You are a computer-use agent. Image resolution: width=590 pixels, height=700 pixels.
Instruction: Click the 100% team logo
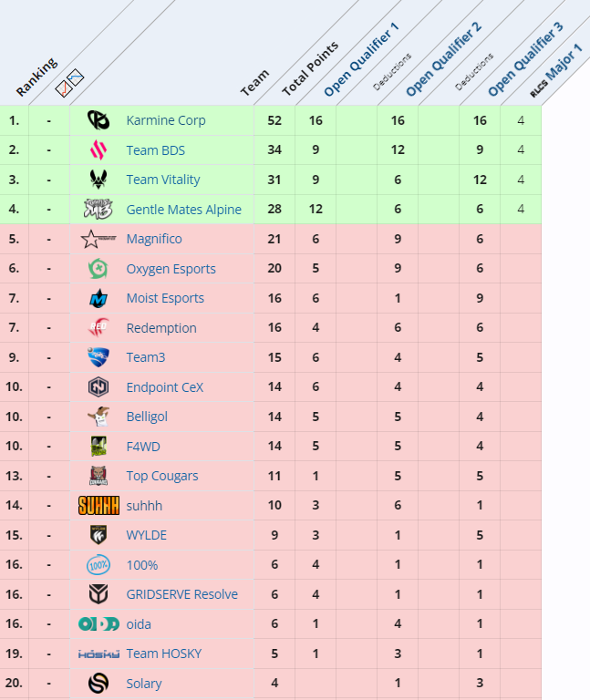(x=98, y=565)
